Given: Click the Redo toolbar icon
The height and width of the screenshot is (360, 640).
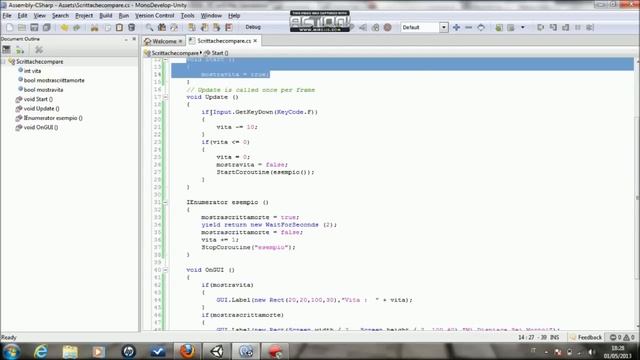Looking at the screenshot, I should [x=76, y=27].
